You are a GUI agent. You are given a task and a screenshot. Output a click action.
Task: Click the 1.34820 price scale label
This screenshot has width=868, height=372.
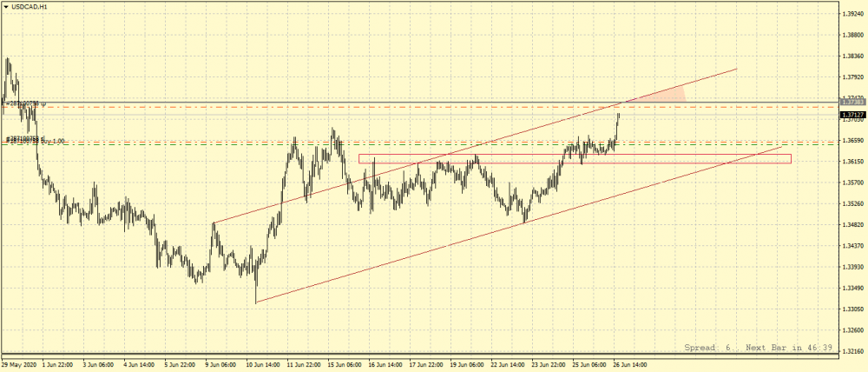coord(853,224)
